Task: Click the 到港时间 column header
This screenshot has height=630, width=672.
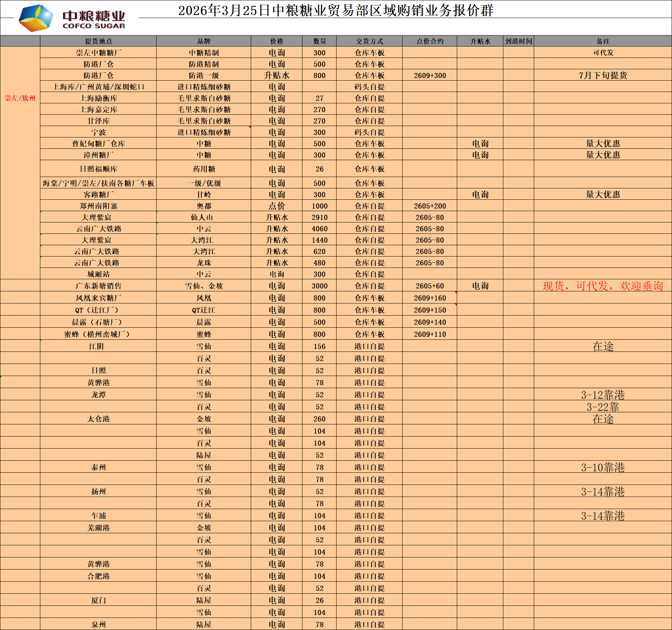Action: tap(518, 41)
